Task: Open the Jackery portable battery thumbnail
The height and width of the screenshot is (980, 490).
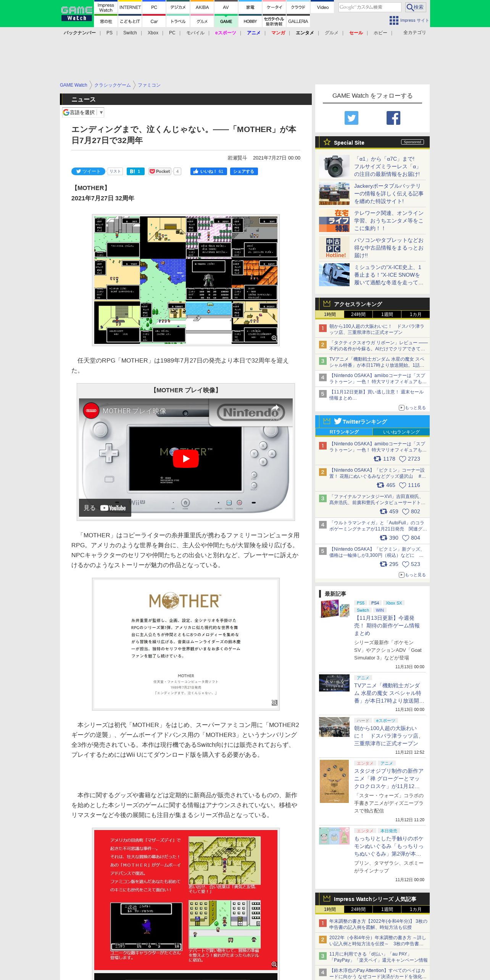Action: (334, 193)
